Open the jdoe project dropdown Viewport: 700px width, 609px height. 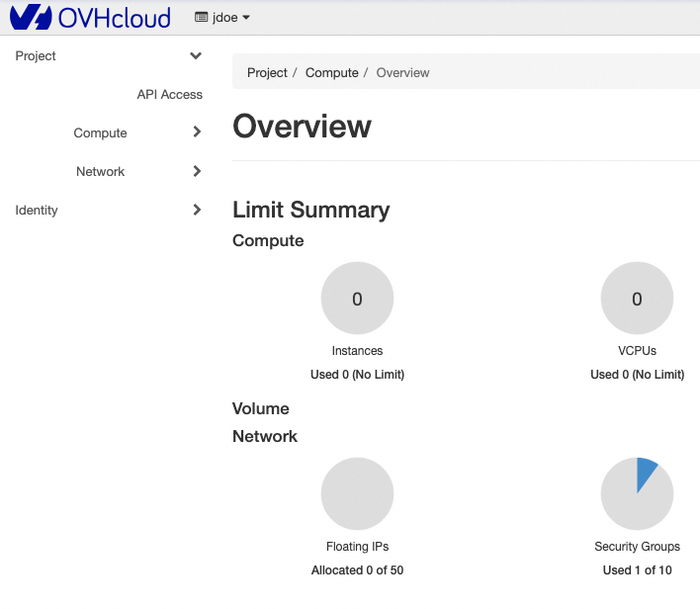[223, 18]
